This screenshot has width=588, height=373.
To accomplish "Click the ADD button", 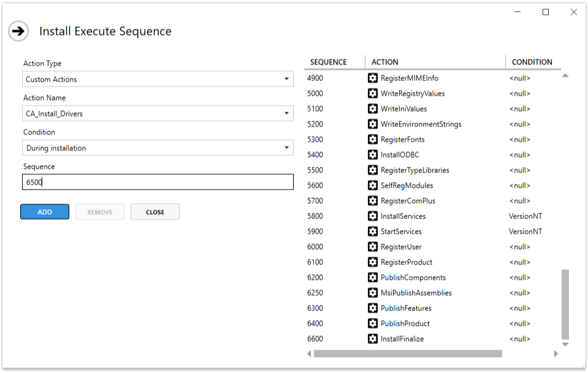I will (x=45, y=212).
